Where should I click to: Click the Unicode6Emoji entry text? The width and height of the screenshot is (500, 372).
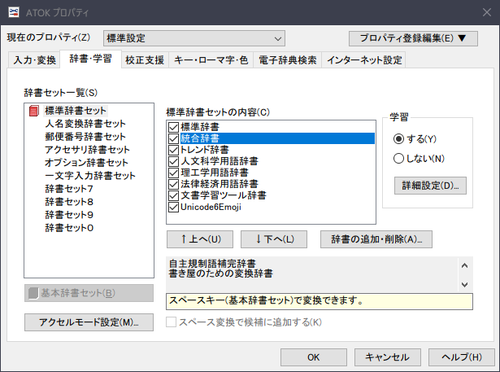211,207
